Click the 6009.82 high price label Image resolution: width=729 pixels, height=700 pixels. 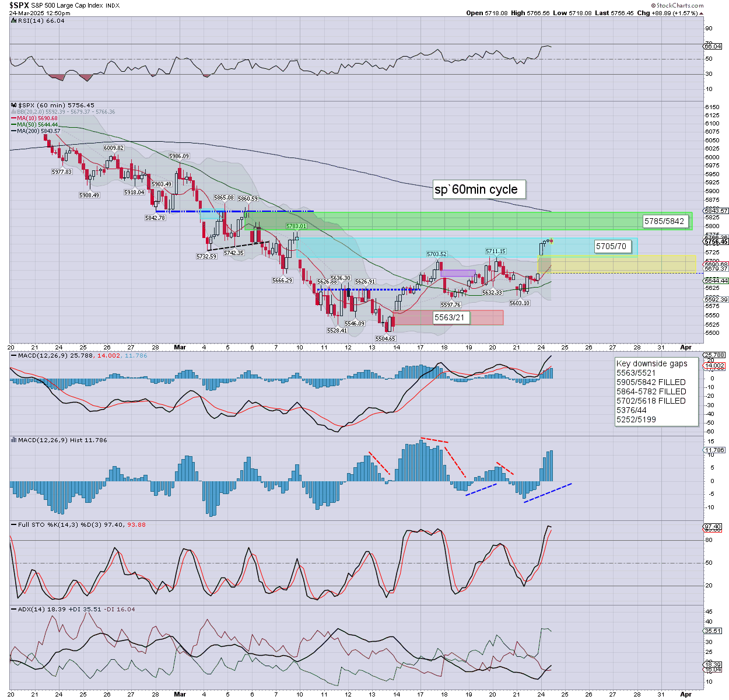[114, 148]
